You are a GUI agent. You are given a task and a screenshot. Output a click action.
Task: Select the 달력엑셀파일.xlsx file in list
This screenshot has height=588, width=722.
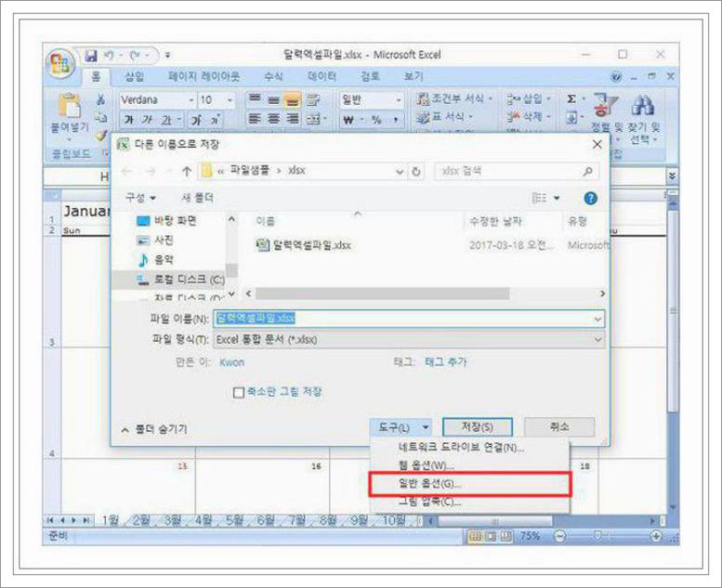tap(304, 245)
